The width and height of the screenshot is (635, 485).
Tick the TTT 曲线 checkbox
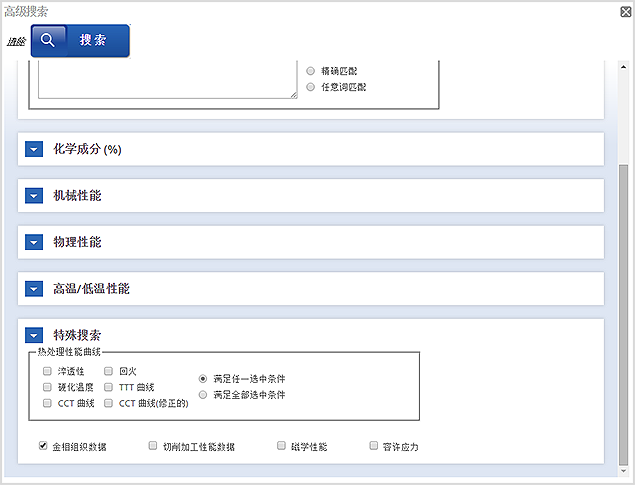[109, 386]
